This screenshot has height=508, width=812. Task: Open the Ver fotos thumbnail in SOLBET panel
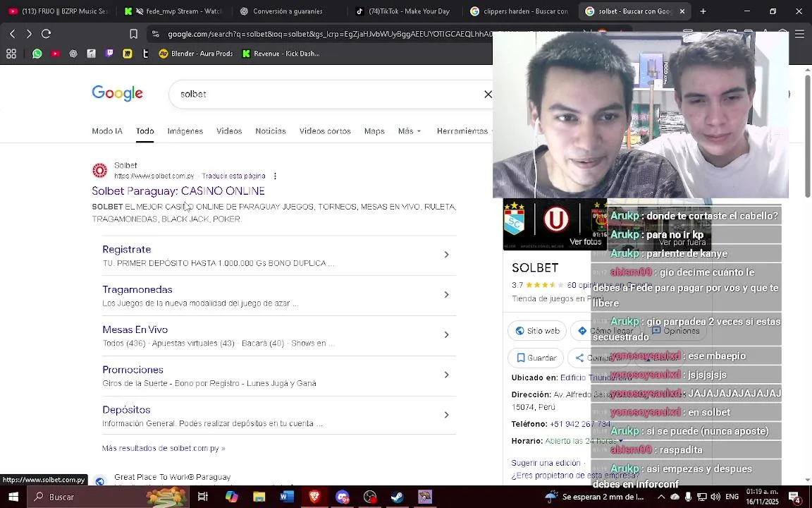click(555, 224)
